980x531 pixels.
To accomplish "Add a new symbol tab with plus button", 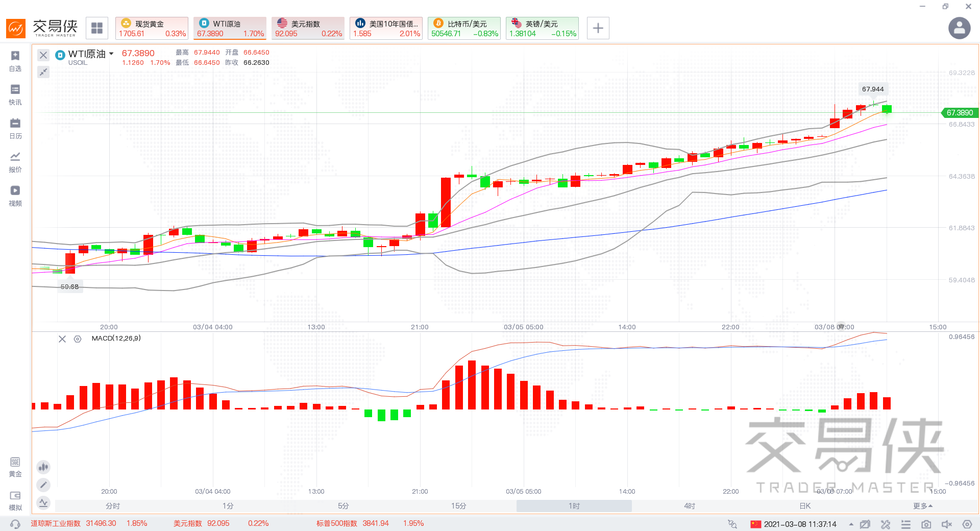I will point(598,28).
